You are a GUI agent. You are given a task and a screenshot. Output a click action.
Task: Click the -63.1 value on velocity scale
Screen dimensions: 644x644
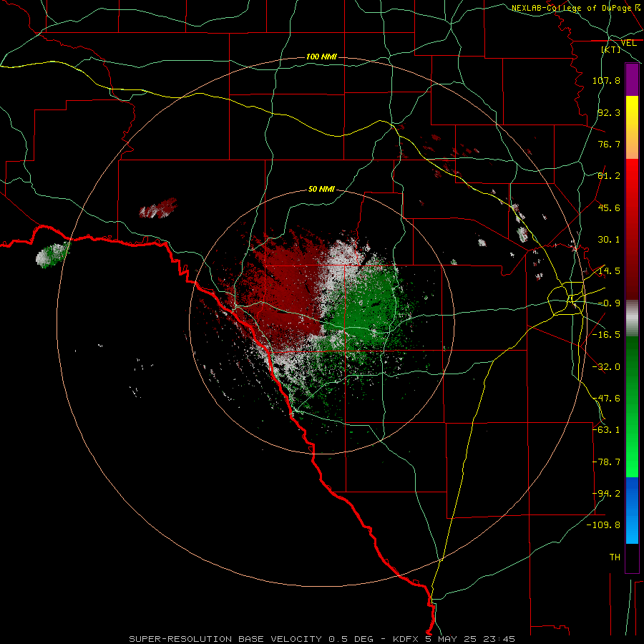tap(606, 430)
